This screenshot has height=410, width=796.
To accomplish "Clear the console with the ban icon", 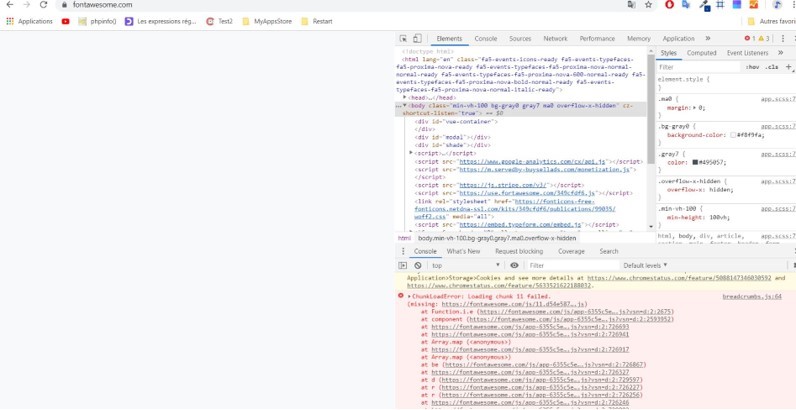I will 417,265.
